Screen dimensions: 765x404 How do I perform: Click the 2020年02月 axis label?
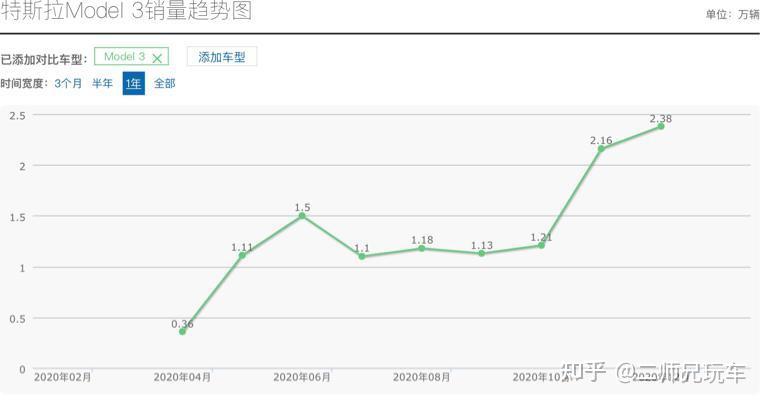pyautogui.click(x=62, y=377)
